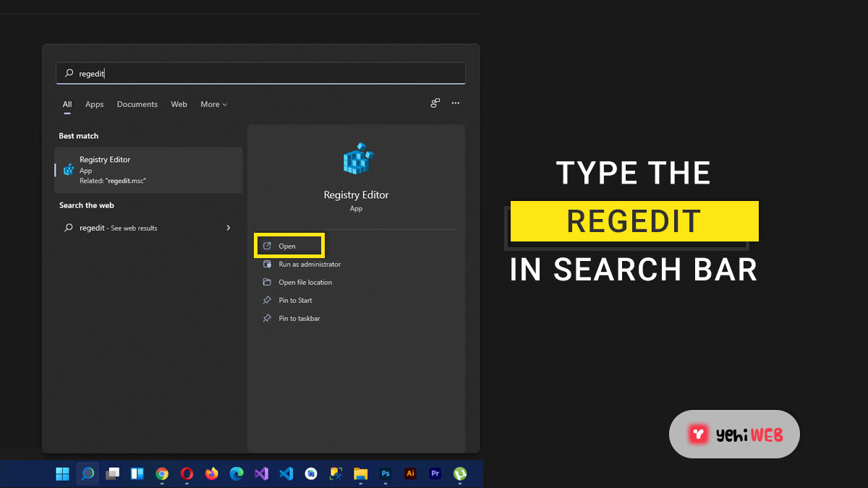
Task: Open the Widgets panel from taskbar
Action: pos(137,474)
